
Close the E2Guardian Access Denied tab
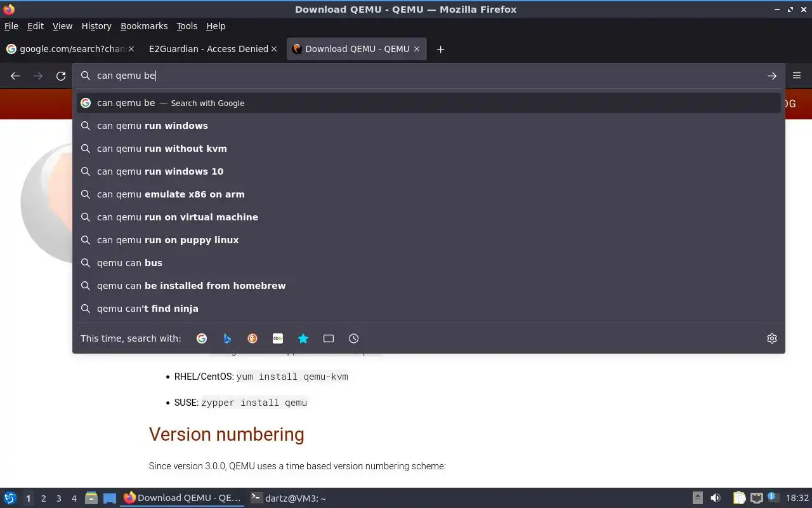(274, 49)
